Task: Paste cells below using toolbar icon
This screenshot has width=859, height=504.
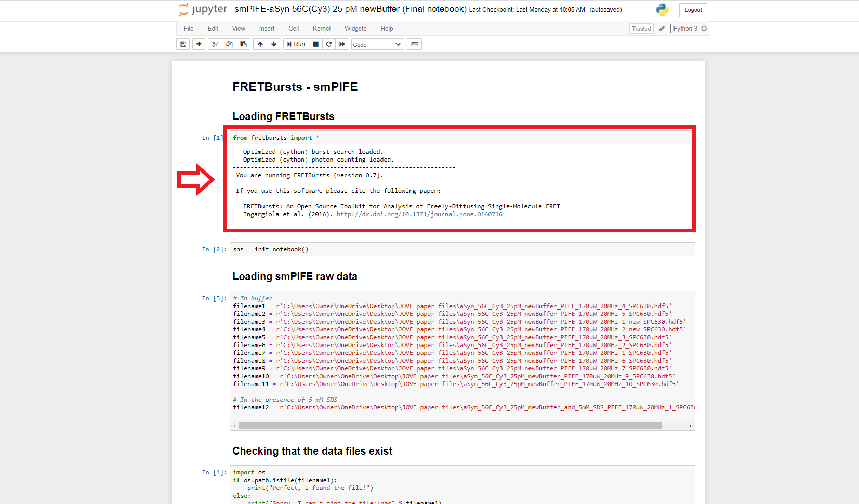Action: pyautogui.click(x=243, y=44)
